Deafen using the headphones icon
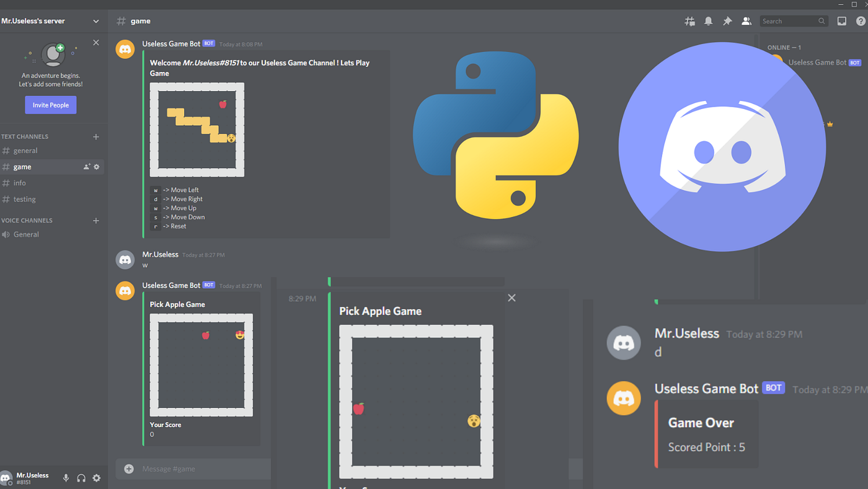Viewport: 868px width, 489px height. 81,478
